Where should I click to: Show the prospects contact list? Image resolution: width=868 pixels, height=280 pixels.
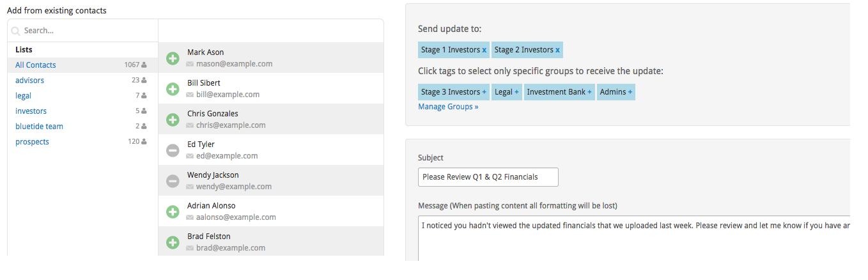tap(32, 142)
